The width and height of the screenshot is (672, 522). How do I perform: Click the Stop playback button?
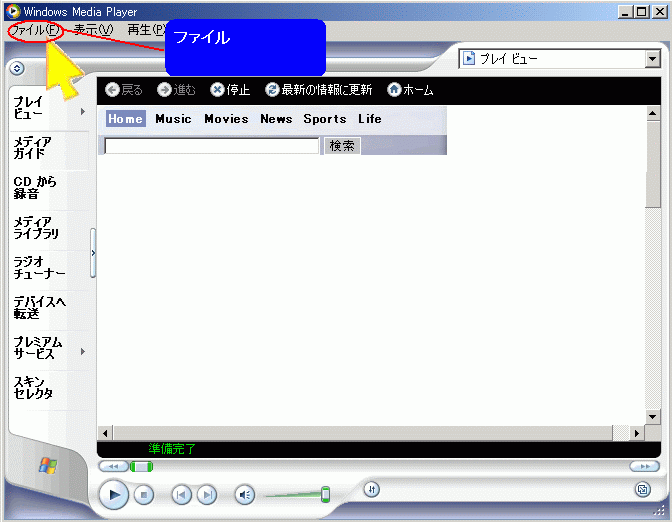coord(144,495)
